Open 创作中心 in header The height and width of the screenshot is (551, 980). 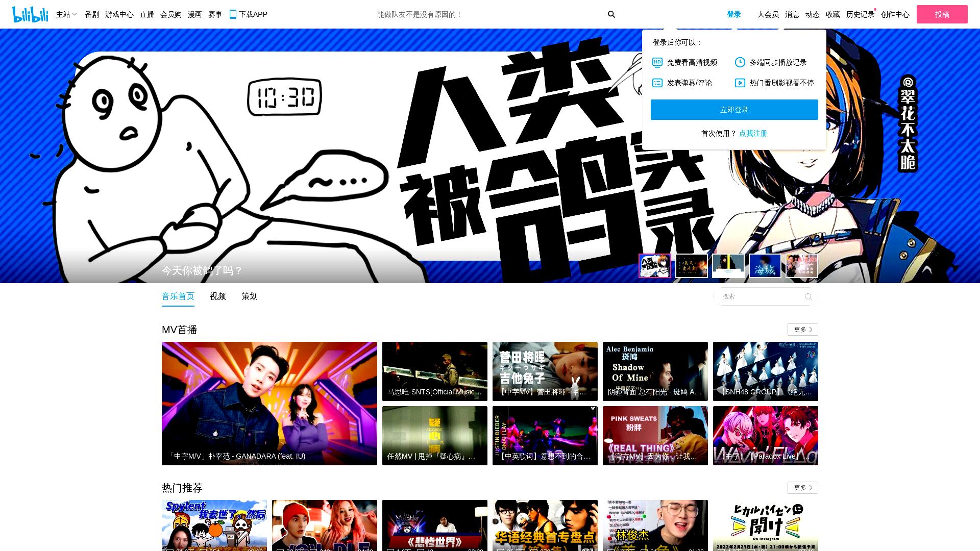[x=895, y=14]
